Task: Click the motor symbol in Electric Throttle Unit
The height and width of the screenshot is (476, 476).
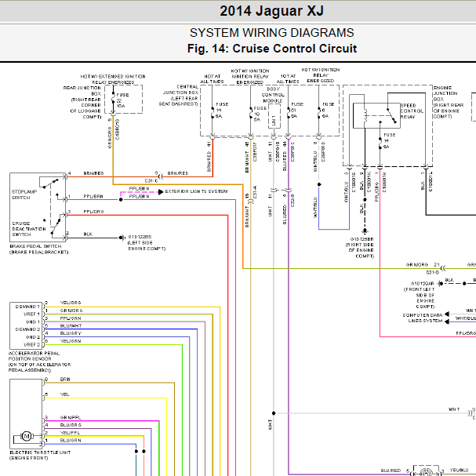Action: pos(27,437)
